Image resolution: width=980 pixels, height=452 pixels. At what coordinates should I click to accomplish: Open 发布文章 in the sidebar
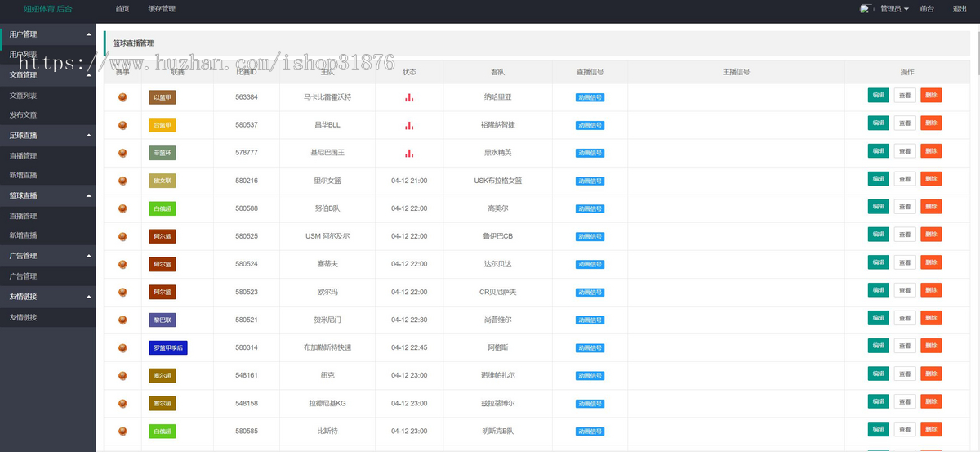click(x=48, y=115)
